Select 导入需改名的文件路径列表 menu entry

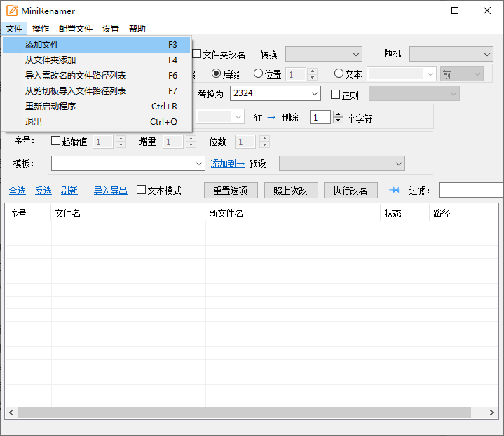[x=96, y=76]
